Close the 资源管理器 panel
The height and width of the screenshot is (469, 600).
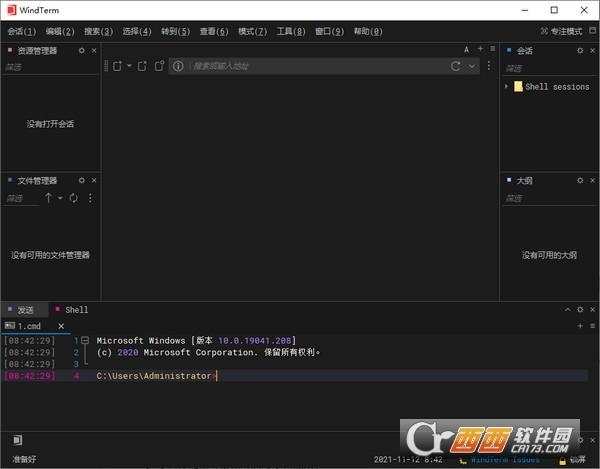94,50
